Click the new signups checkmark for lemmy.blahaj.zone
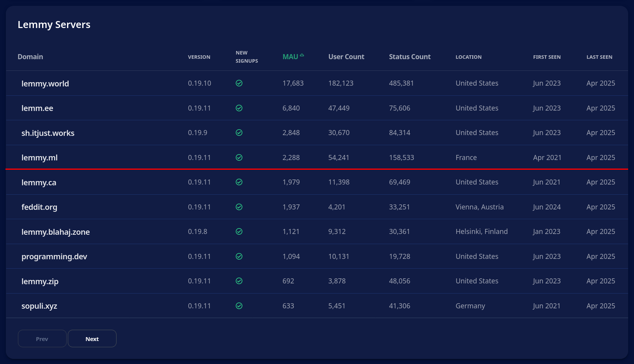 (239, 232)
